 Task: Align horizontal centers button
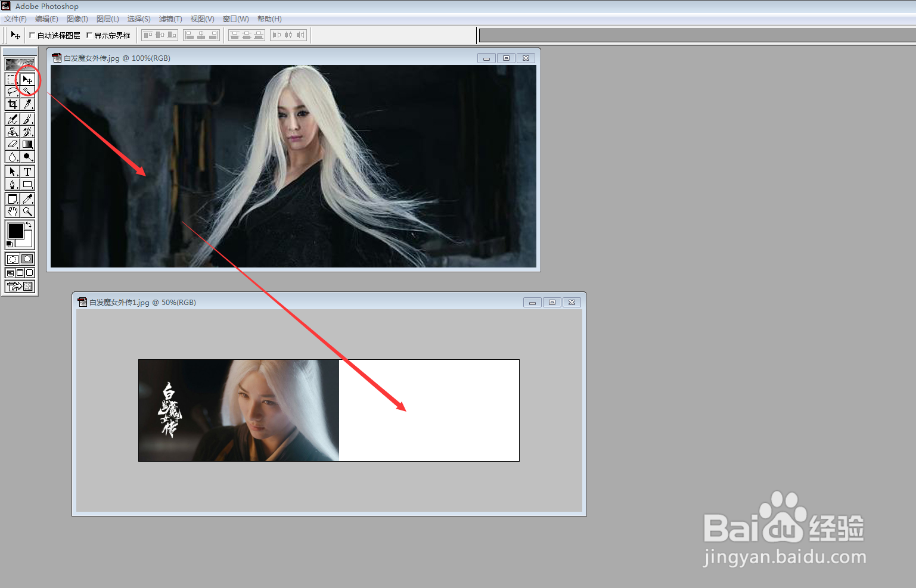[x=201, y=35]
